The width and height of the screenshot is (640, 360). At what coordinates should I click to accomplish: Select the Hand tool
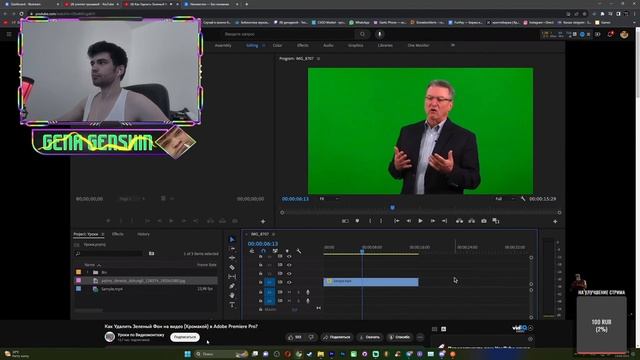pyautogui.click(x=232, y=296)
